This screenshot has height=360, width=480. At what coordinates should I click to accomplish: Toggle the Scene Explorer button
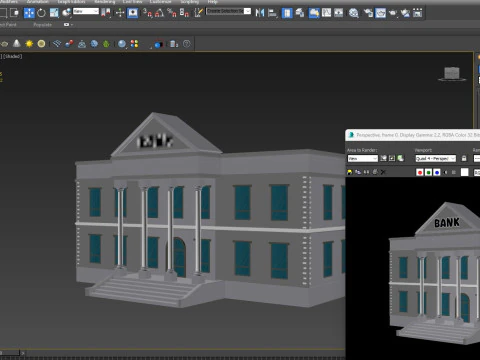coord(287,13)
